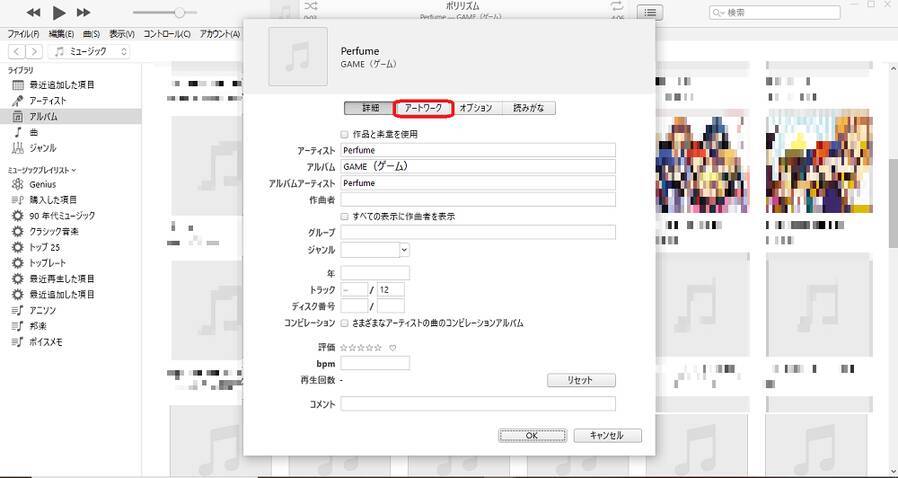Click the アルバム field with GAME
898x478 pixels.
(478, 167)
